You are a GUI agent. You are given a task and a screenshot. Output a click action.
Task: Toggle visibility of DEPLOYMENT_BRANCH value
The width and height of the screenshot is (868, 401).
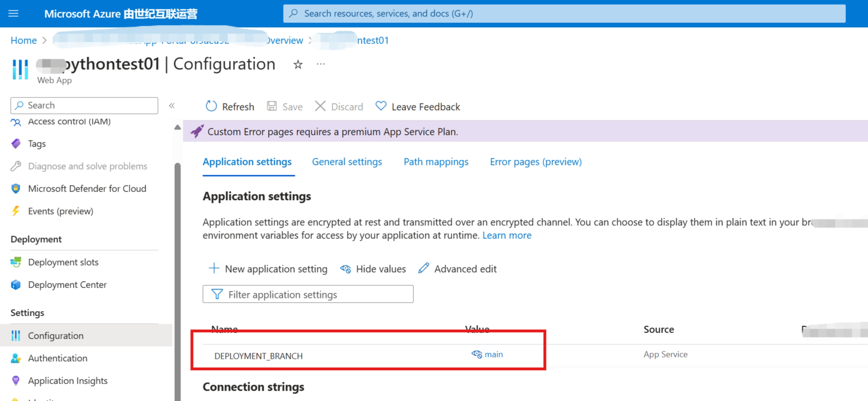click(x=477, y=354)
